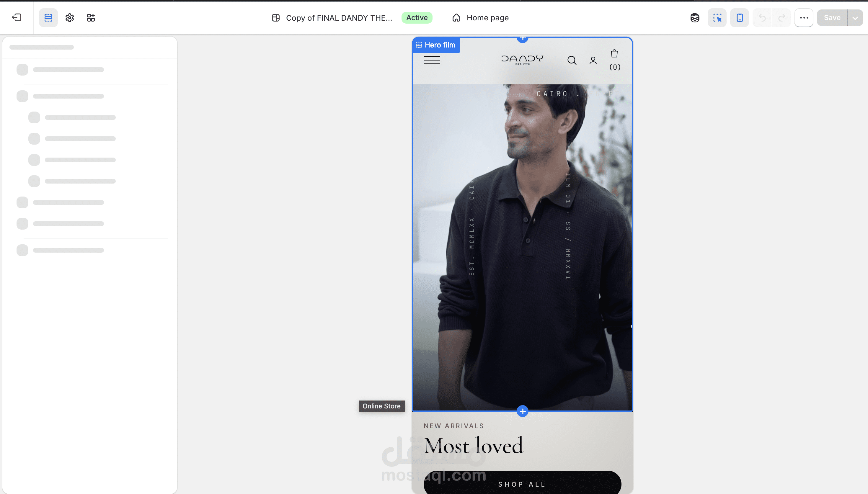Toggle the preview inspector tool

click(717, 18)
